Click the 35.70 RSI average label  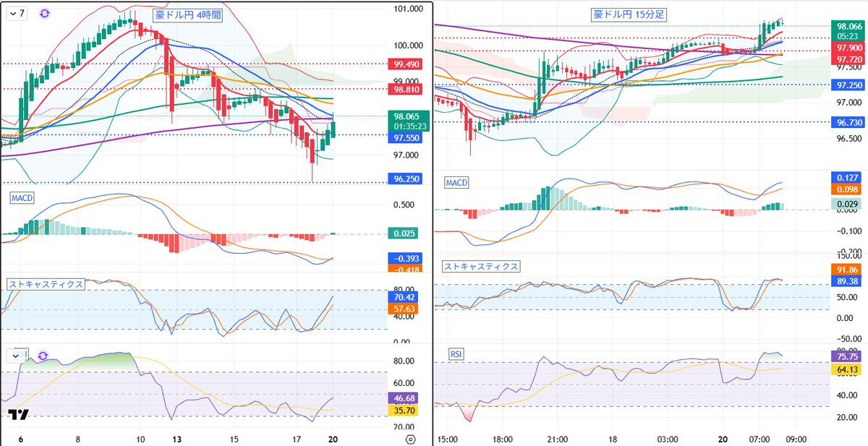tap(404, 410)
